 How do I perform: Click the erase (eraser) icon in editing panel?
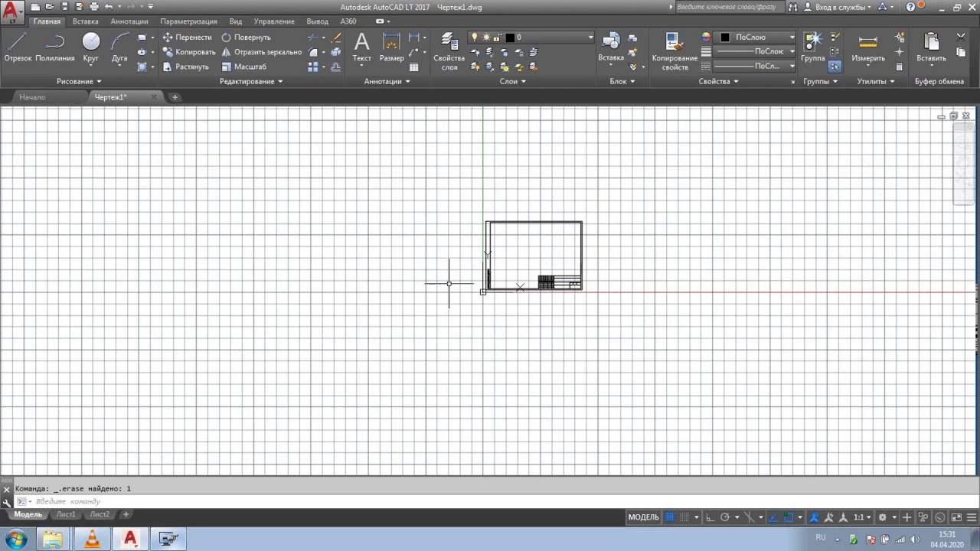(336, 37)
